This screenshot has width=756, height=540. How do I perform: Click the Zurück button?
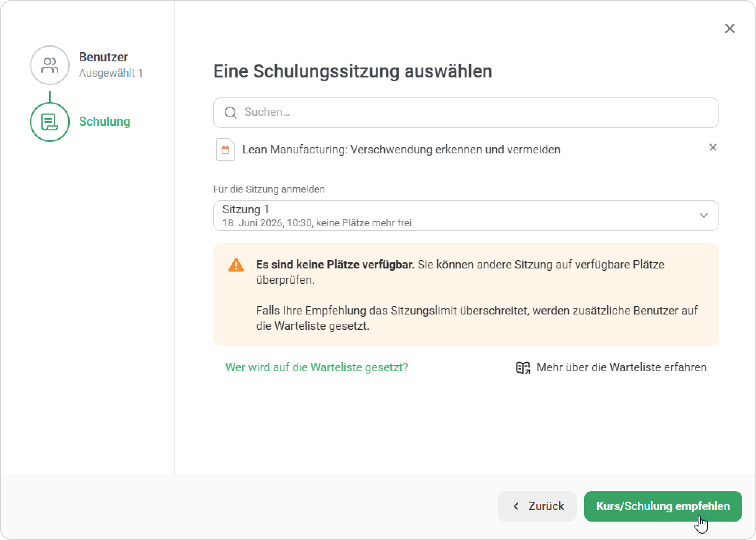[537, 506]
